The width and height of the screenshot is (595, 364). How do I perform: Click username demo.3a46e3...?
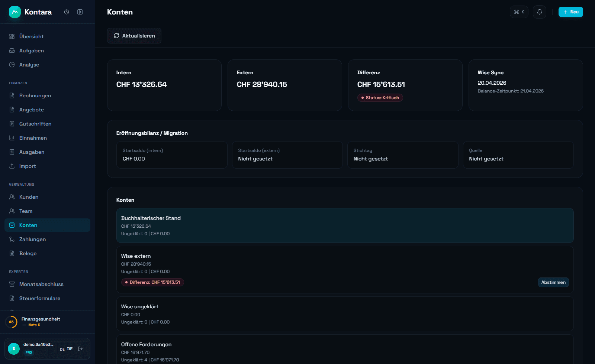(x=38, y=344)
